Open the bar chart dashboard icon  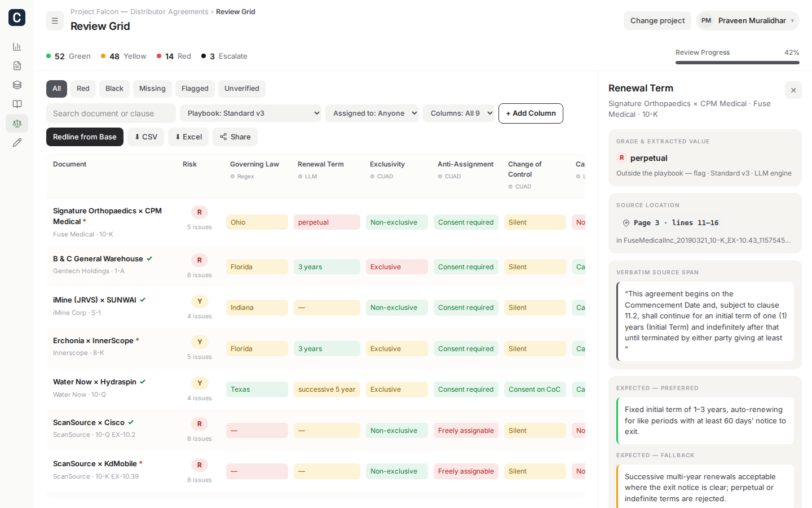click(17, 47)
